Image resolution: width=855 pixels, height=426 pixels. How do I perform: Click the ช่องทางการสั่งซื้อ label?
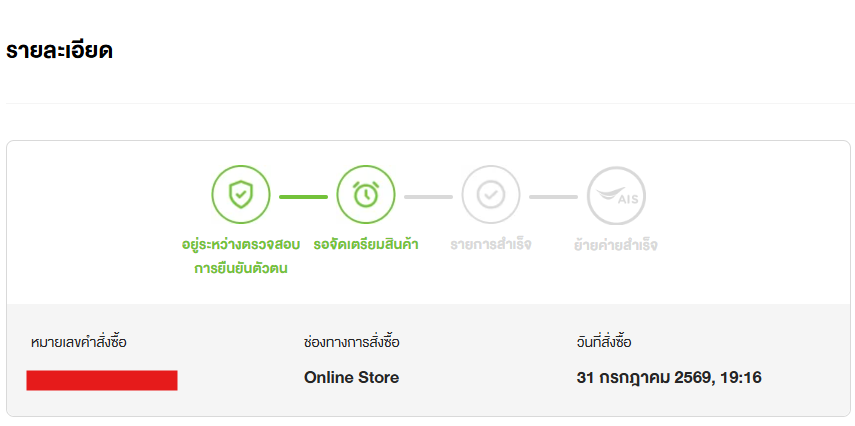[352, 343]
